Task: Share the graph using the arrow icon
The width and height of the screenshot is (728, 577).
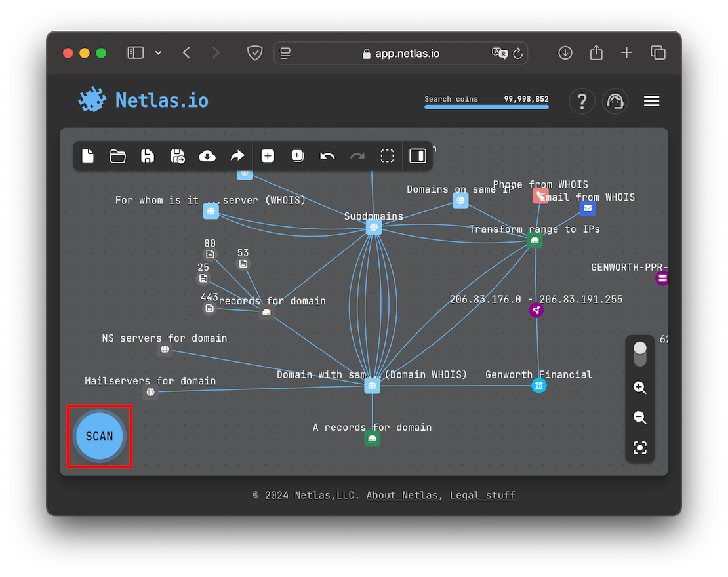Action: coord(237,156)
